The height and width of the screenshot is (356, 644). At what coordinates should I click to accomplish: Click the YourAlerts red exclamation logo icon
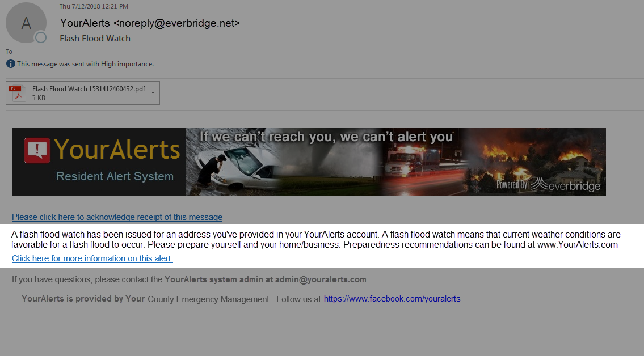coord(37,150)
